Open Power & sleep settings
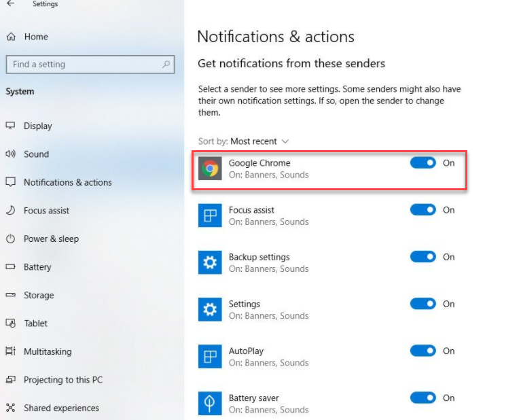 [51, 239]
